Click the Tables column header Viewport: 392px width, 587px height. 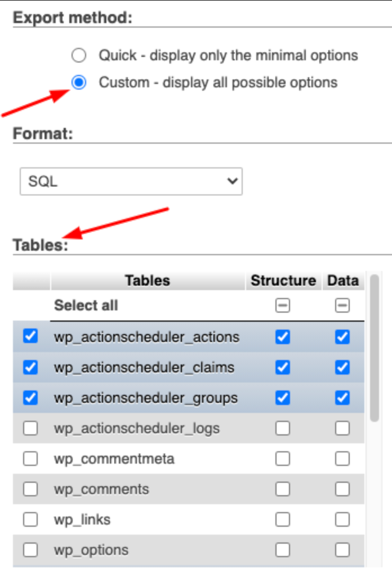point(148,281)
